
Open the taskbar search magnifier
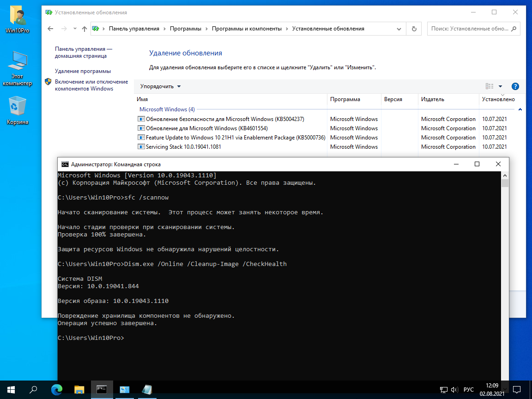[x=33, y=389]
